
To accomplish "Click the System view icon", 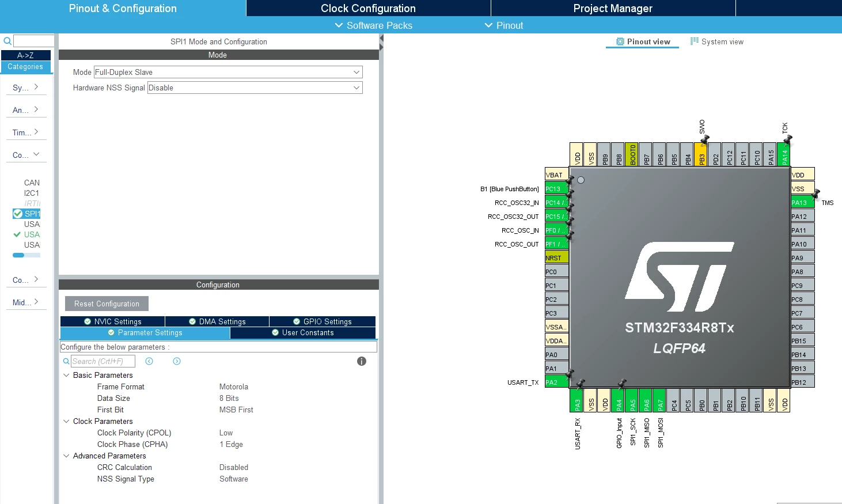I will pos(695,41).
